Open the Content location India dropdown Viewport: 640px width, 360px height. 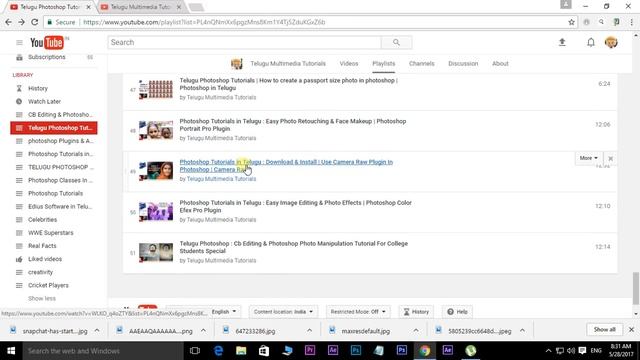point(283,311)
